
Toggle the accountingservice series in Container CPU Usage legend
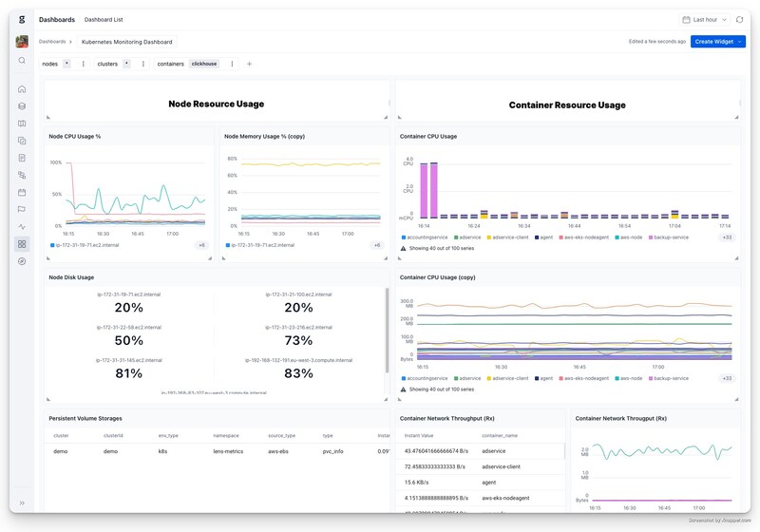[425, 237]
